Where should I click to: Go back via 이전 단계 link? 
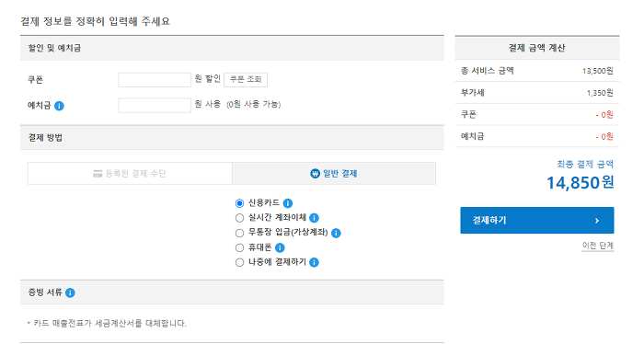[x=598, y=246]
